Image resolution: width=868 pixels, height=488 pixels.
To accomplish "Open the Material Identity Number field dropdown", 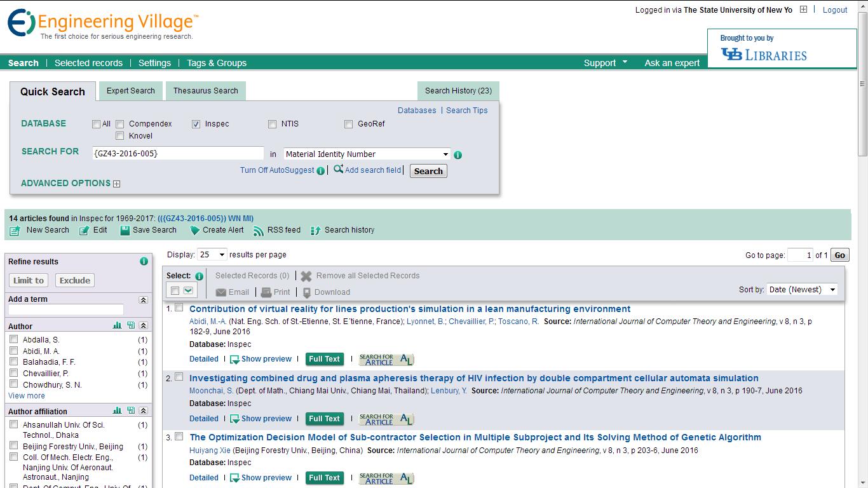I will tap(367, 154).
